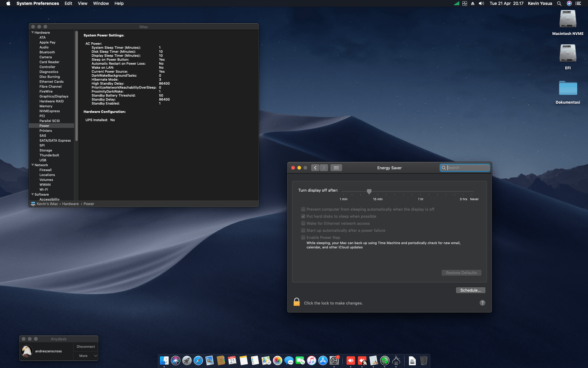Enable Power Nap checkbox

pos(303,237)
